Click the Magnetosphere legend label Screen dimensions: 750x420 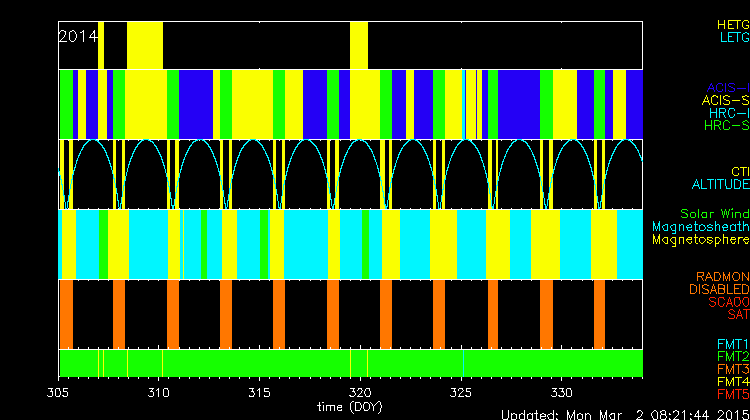(x=701, y=240)
